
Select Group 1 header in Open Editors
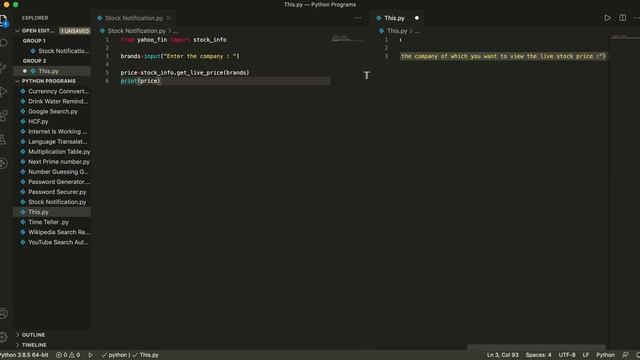[34, 41]
